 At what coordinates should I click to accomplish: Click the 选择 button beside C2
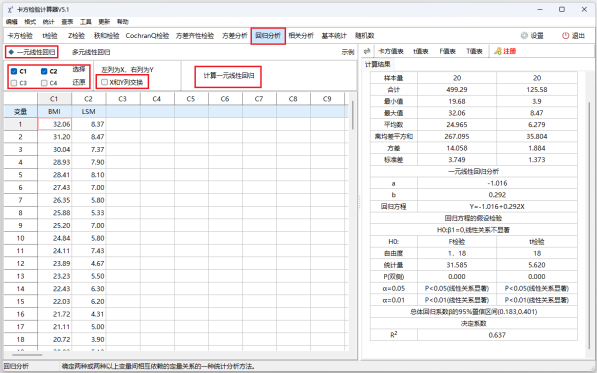tap(79, 70)
